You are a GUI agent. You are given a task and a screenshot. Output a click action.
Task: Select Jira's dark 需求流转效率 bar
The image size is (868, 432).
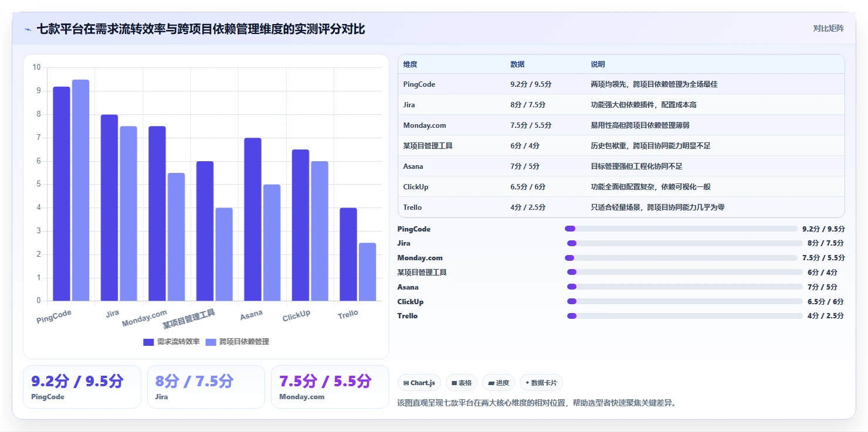(109, 208)
